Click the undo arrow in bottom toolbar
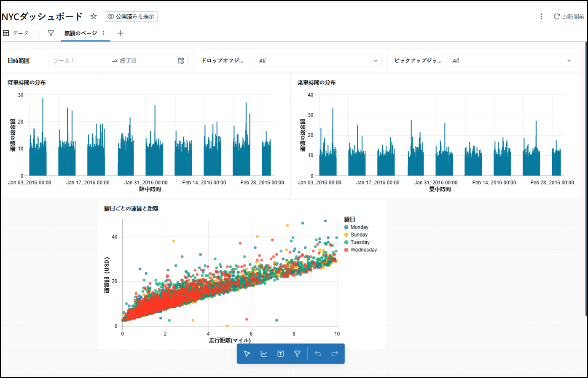Image resolution: width=588 pixels, height=378 pixels. (x=318, y=354)
